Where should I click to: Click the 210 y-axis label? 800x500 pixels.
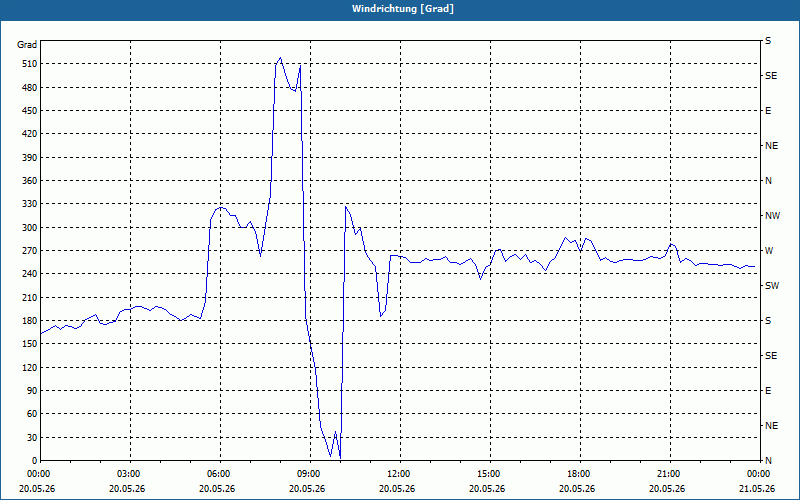30,297
